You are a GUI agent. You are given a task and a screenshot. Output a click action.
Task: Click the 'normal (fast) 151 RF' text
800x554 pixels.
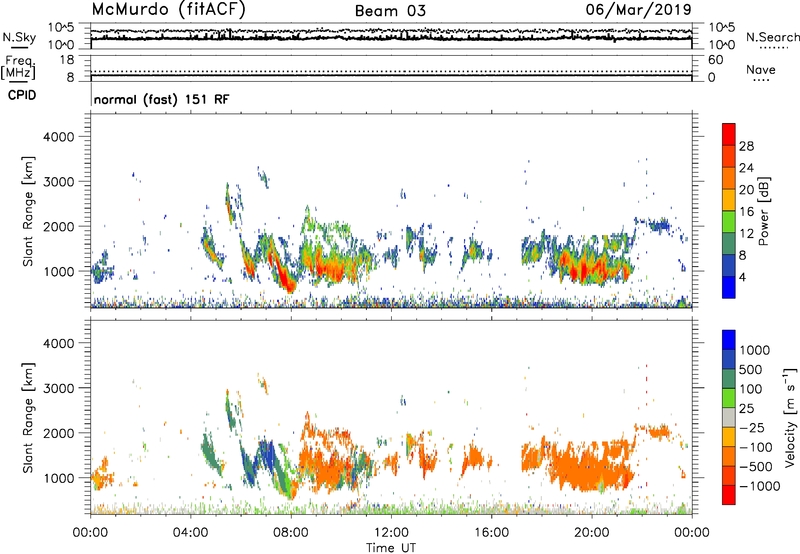point(162,99)
